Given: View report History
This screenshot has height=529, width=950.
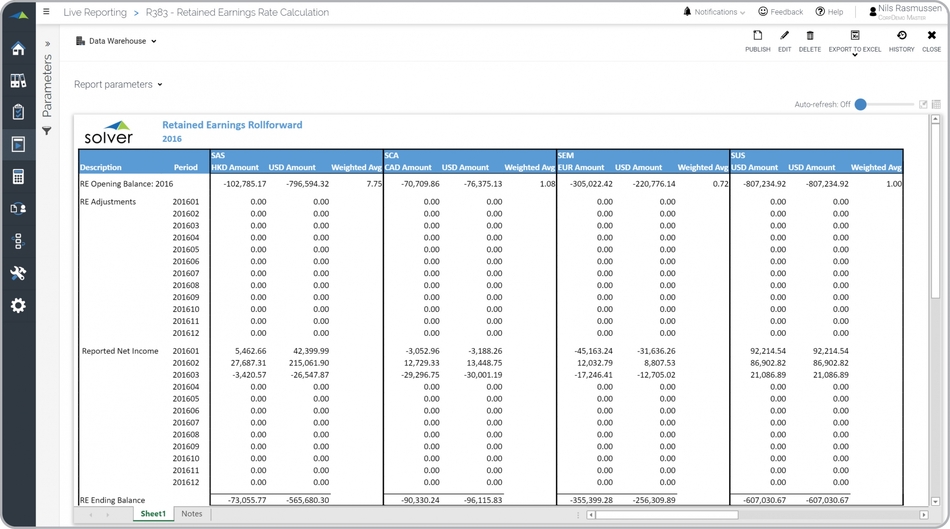Looking at the screenshot, I should (x=901, y=41).
